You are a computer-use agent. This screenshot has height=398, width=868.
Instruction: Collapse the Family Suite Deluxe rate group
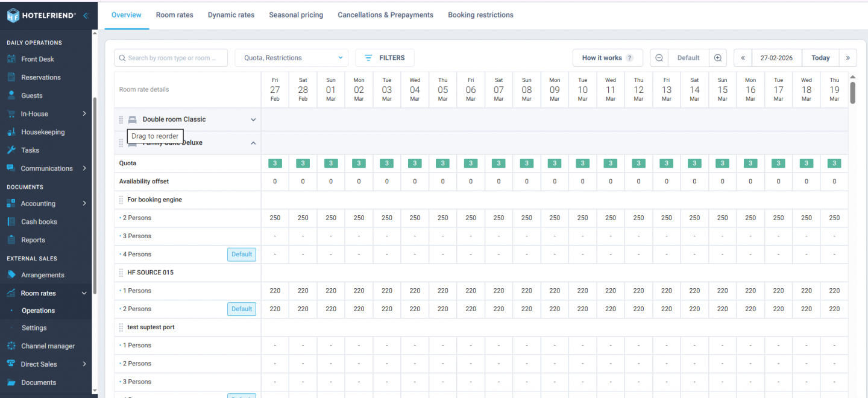(253, 142)
